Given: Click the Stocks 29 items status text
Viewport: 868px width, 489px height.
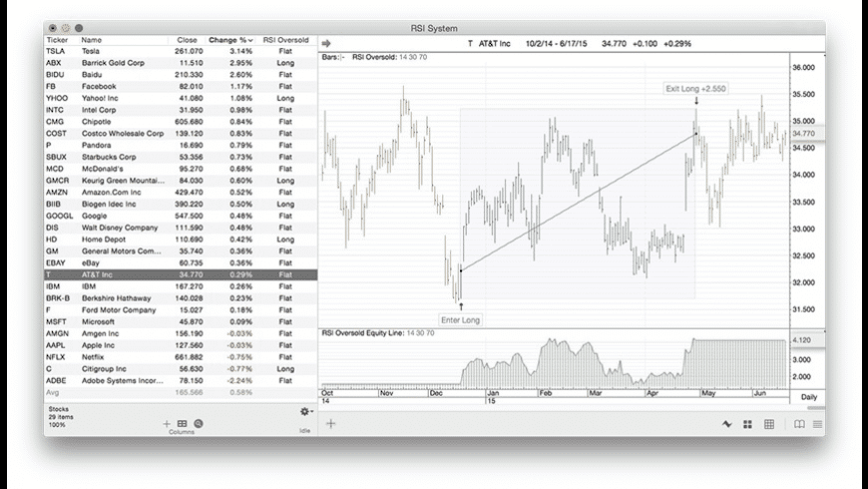Looking at the screenshot, I should click(61, 417).
